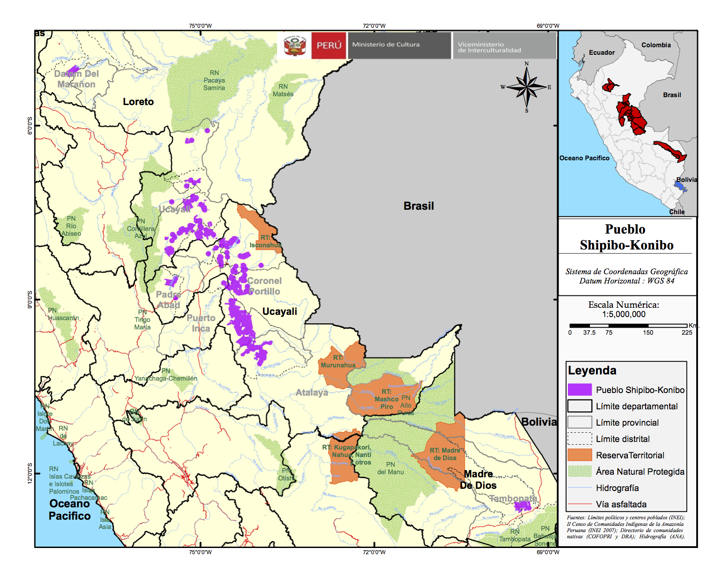Select the red PERÚ logo block
The width and height of the screenshot is (728, 563).
tap(329, 45)
